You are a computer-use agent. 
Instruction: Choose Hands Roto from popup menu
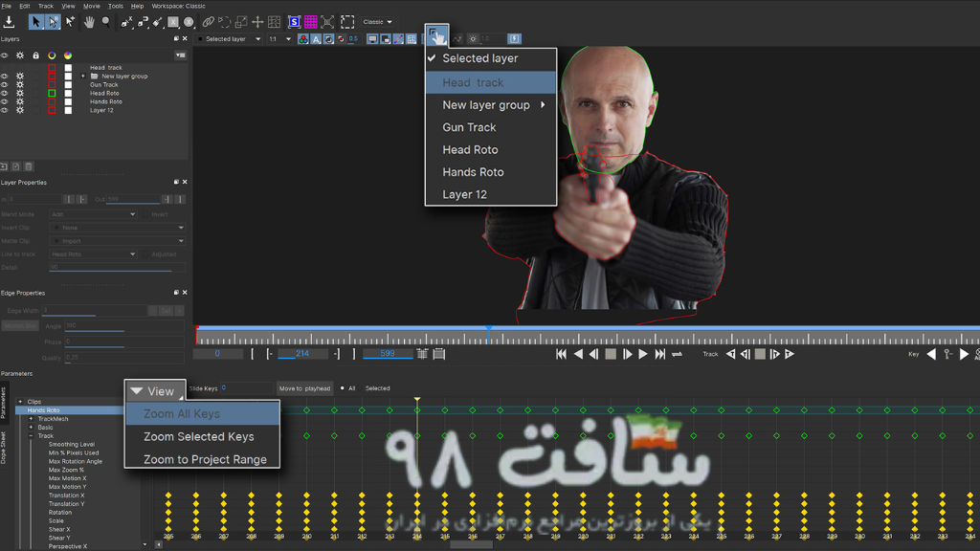click(x=491, y=172)
